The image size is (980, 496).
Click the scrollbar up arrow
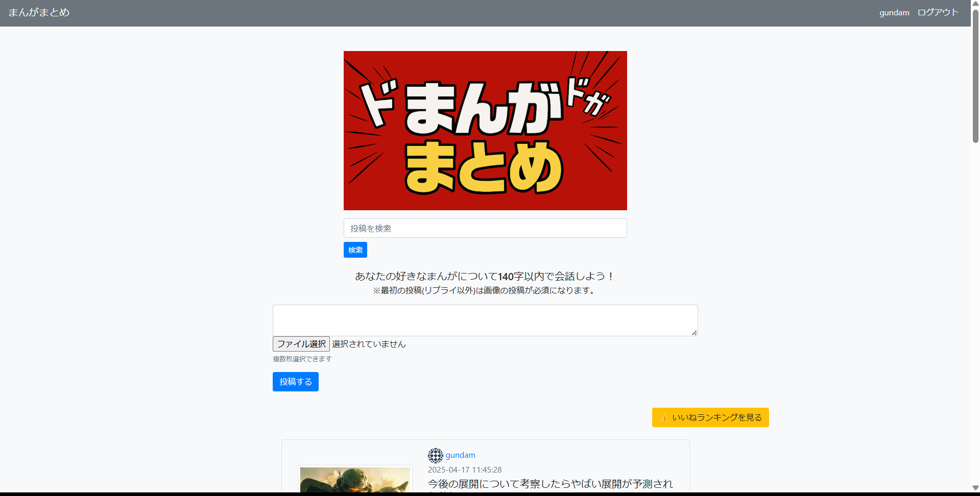coord(975,4)
